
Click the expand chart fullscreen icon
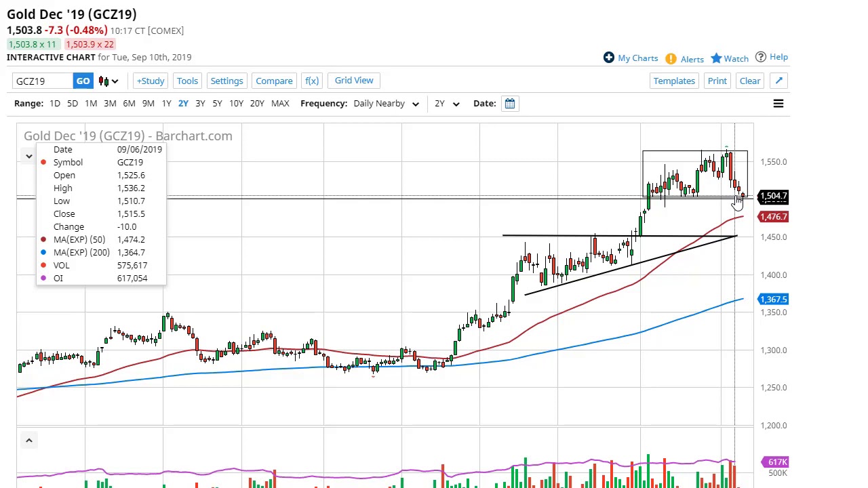coord(779,81)
